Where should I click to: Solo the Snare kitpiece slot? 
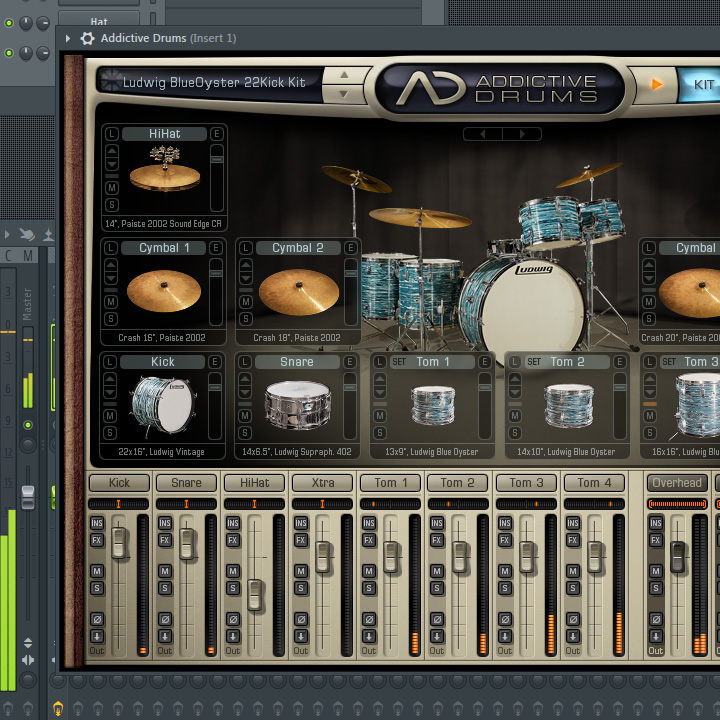click(245, 433)
